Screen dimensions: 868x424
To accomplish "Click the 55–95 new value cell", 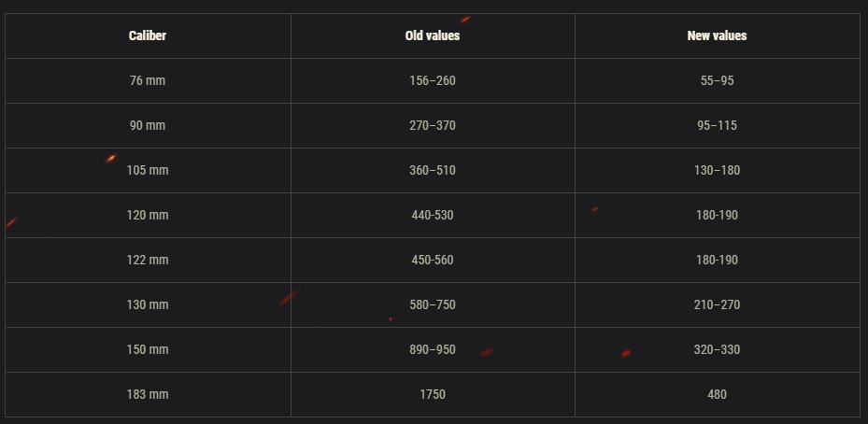I will [717, 80].
